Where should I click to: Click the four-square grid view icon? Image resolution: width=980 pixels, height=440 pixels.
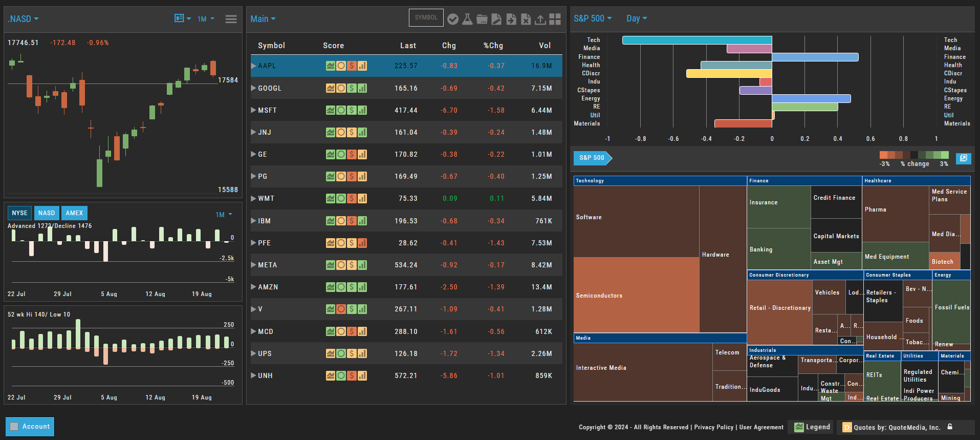555,19
